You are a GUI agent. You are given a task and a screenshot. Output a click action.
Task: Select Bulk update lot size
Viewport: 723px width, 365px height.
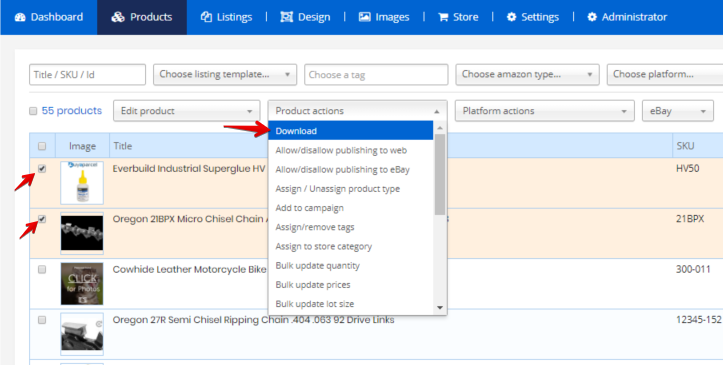point(350,304)
